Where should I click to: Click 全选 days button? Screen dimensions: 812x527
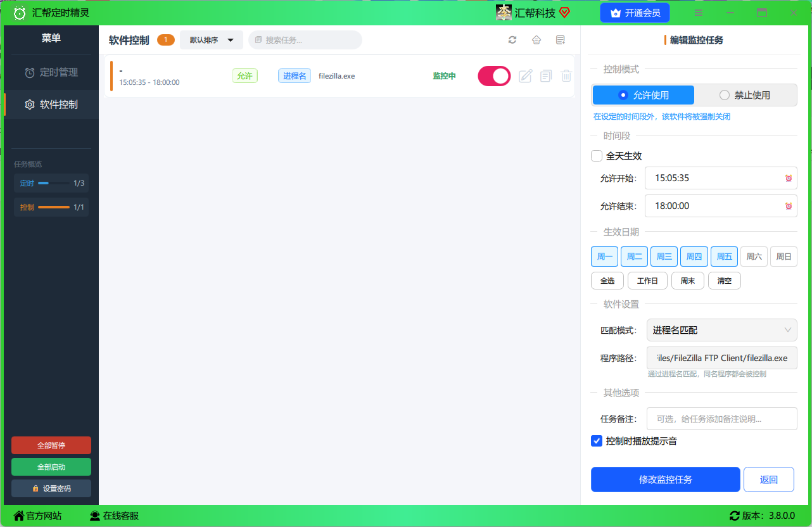[x=607, y=281]
